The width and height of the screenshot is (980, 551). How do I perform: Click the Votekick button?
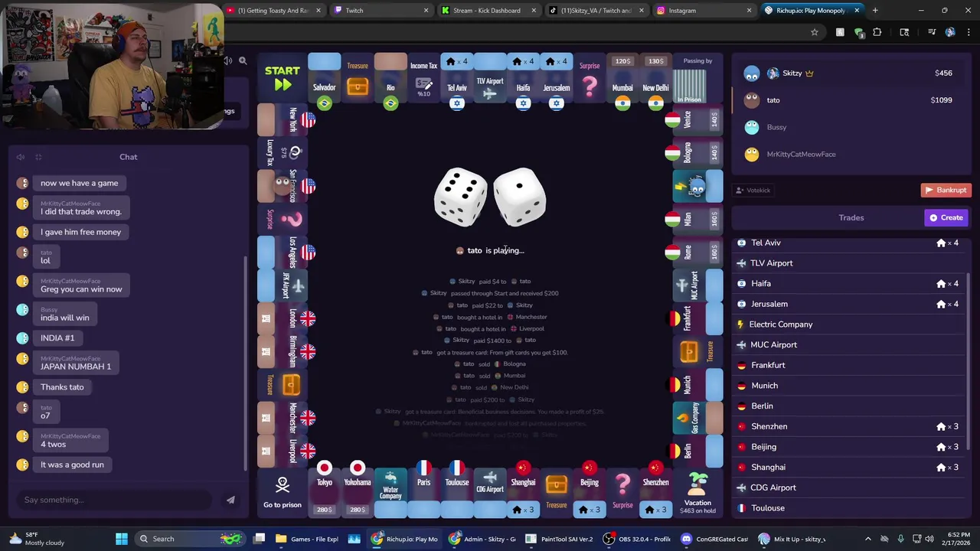[x=753, y=190]
